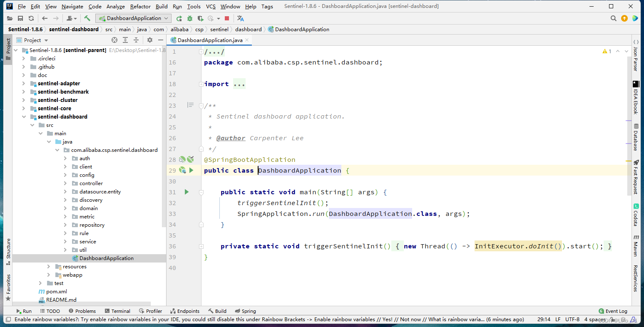Open the Problems tool window

(82, 311)
